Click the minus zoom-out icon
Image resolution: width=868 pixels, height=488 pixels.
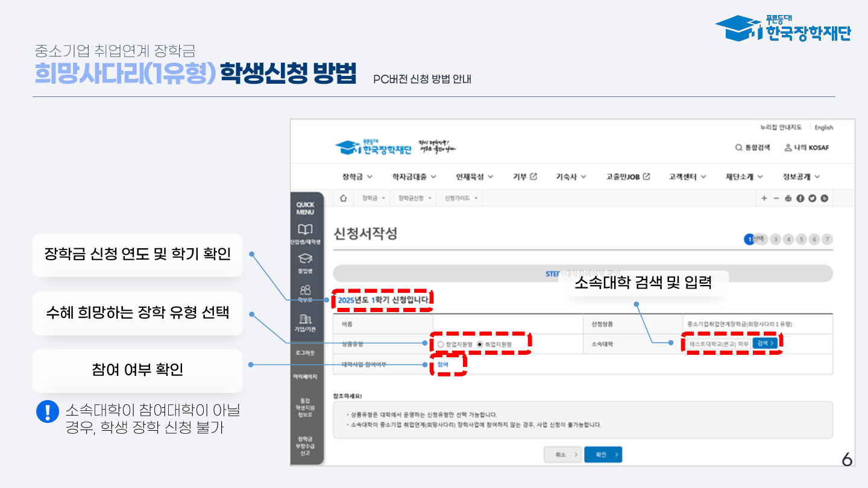click(776, 198)
